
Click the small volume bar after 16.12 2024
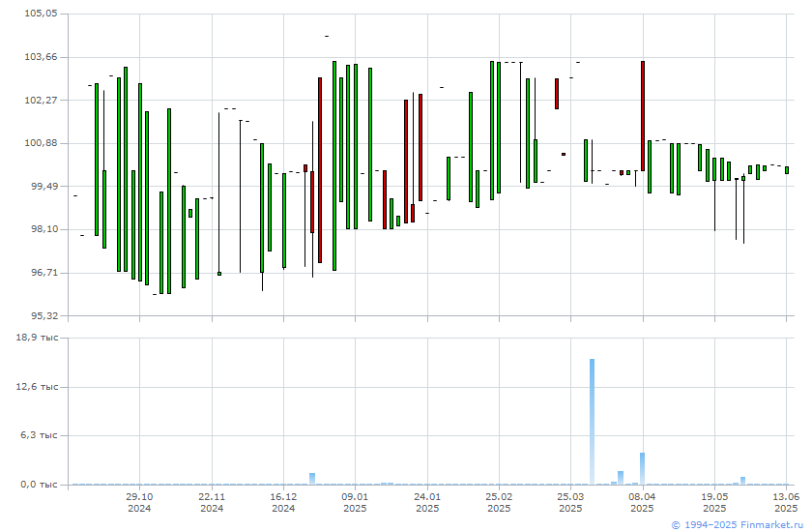click(x=312, y=479)
